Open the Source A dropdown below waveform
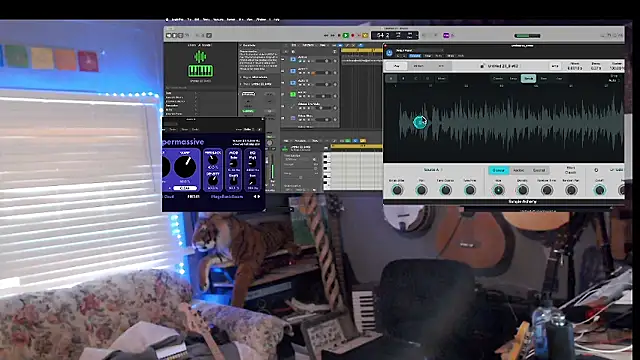 [x=433, y=170]
